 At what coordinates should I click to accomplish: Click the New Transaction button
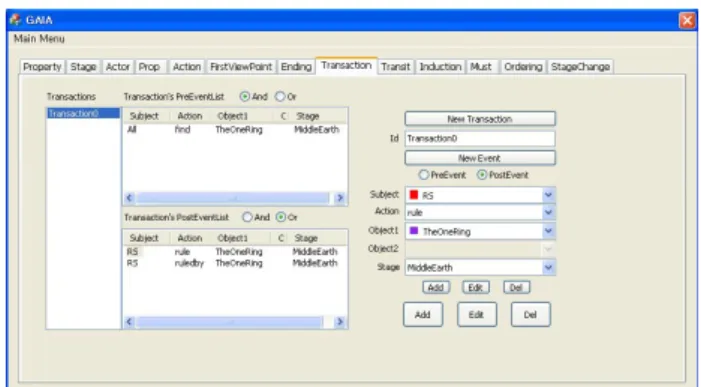click(x=480, y=119)
